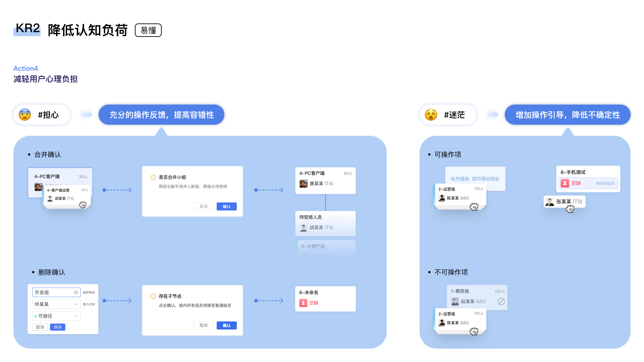Viewport: 644px width, 362px height.
Task: Click the 张某某 (T3) draggable person card
Action: [x=564, y=201]
